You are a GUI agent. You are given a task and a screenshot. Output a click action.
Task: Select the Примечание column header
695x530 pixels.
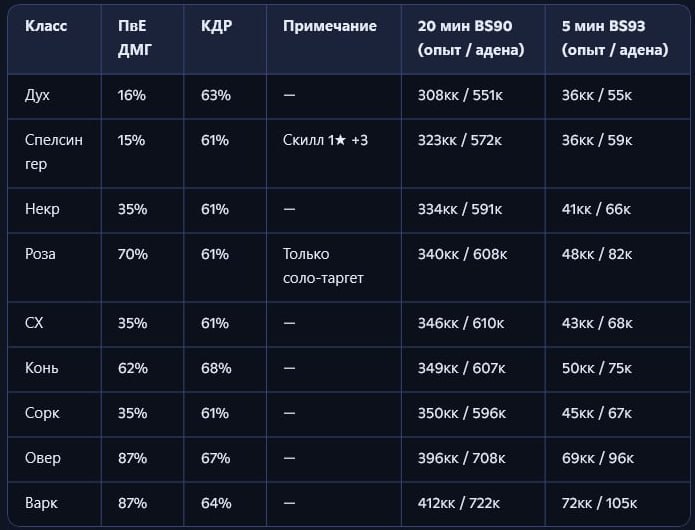coord(329,26)
